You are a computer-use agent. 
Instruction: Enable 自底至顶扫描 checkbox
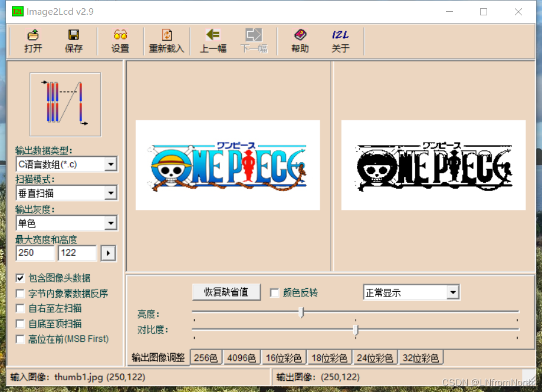pyautogui.click(x=20, y=324)
